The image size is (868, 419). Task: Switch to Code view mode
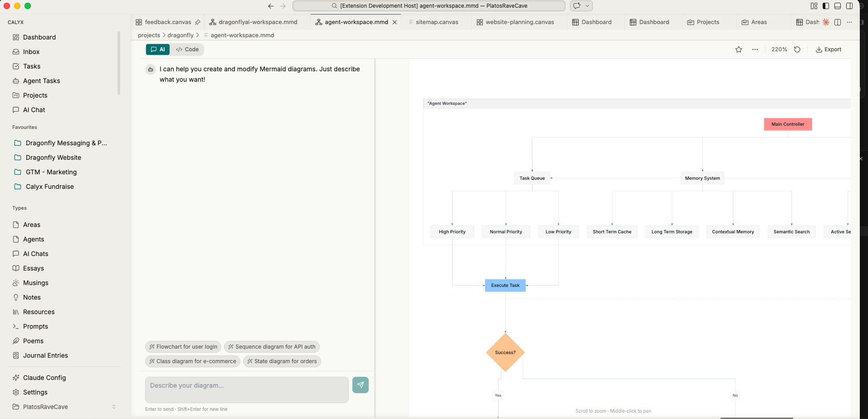(x=187, y=49)
